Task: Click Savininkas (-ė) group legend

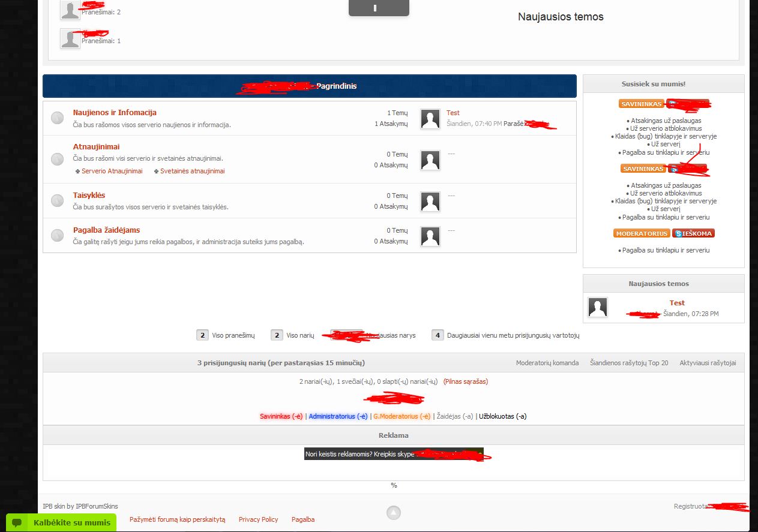Action: (281, 416)
